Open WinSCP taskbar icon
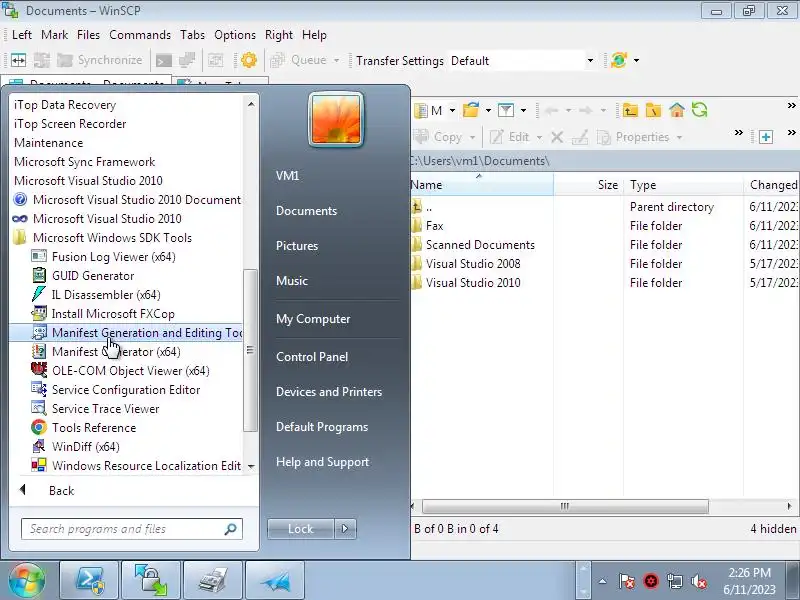 pos(151,581)
